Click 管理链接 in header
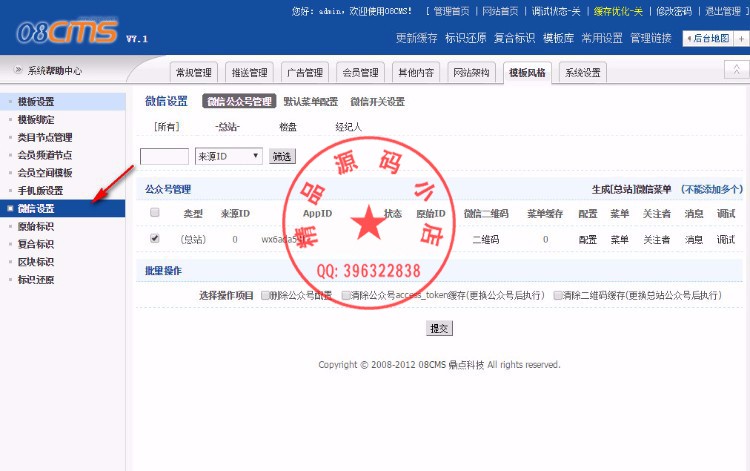Screen dimensions: 750x471 tap(651, 38)
